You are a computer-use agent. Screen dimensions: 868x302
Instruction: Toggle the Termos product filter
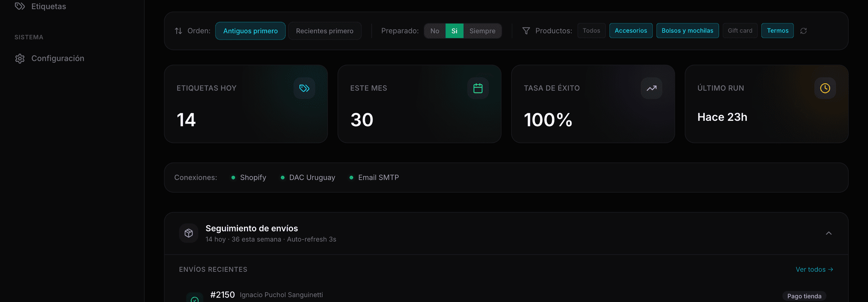(778, 30)
